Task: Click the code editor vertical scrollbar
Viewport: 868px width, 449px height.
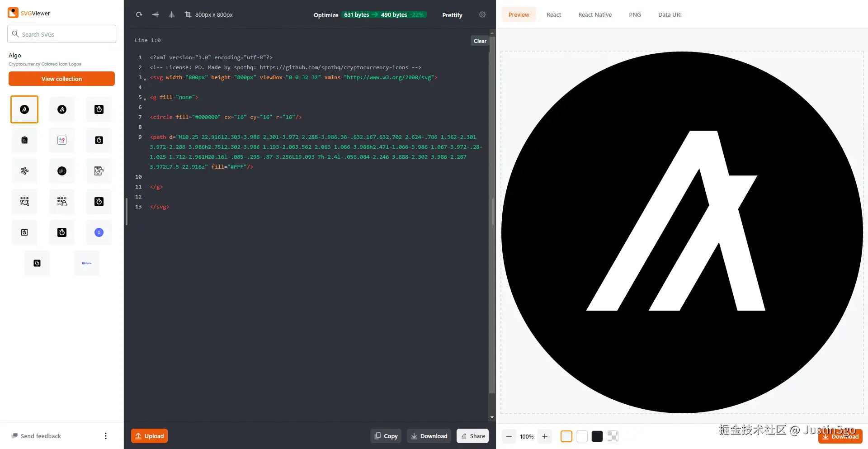Action: (492, 215)
